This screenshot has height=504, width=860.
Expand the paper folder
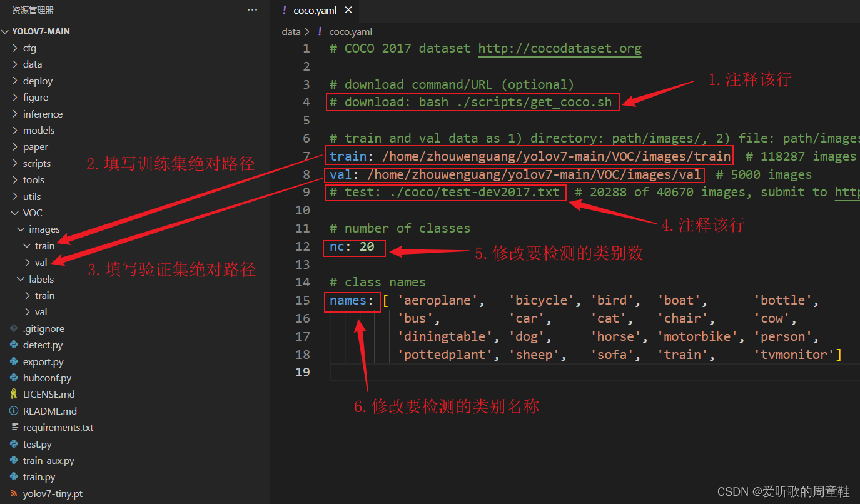pos(16,147)
